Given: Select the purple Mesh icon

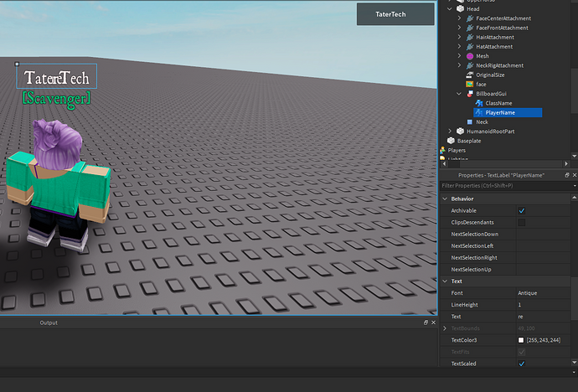Looking at the screenshot, I should pyautogui.click(x=470, y=56).
